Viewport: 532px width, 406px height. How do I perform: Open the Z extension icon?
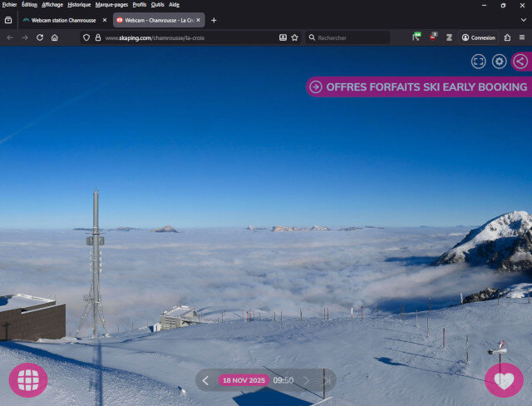pos(449,37)
